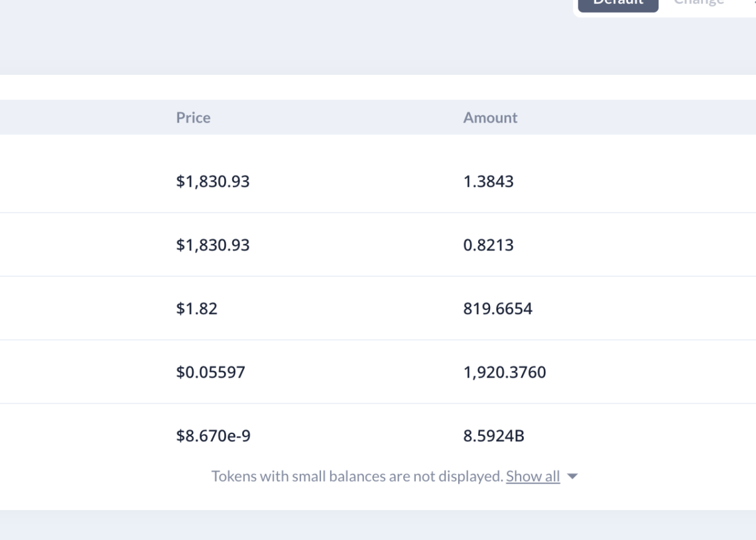Click the Price column header
This screenshot has width=756, height=540.
(x=193, y=117)
